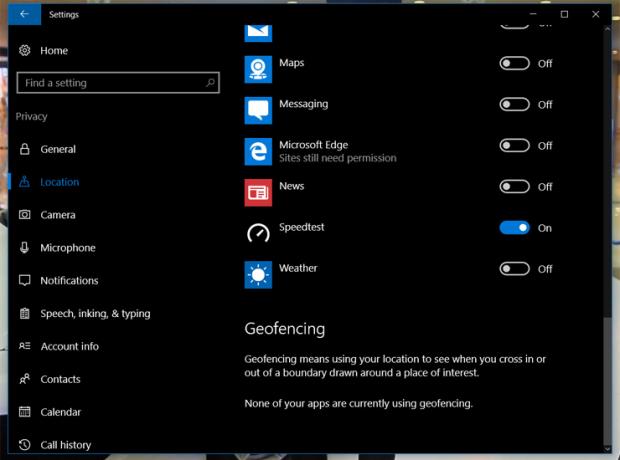The image size is (620, 460).
Task: Open Speech, inking, & typing settings
Action: tap(95, 314)
